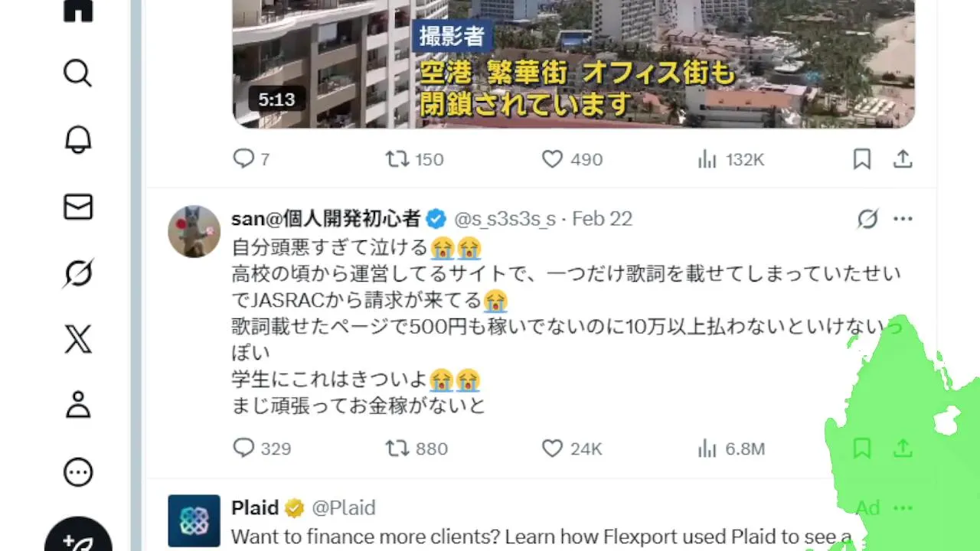Open Grok actions on san's post
The height and width of the screenshot is (551, 980).
867,220
